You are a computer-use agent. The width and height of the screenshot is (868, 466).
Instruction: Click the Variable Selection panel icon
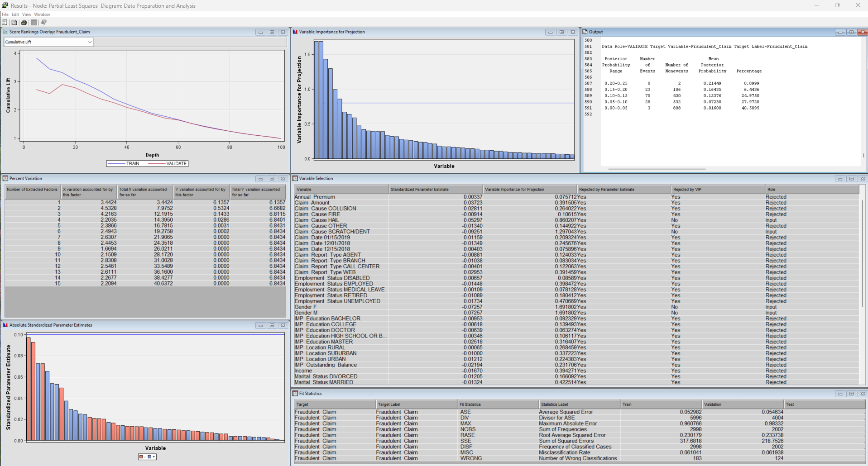click(x=295, y=179)
